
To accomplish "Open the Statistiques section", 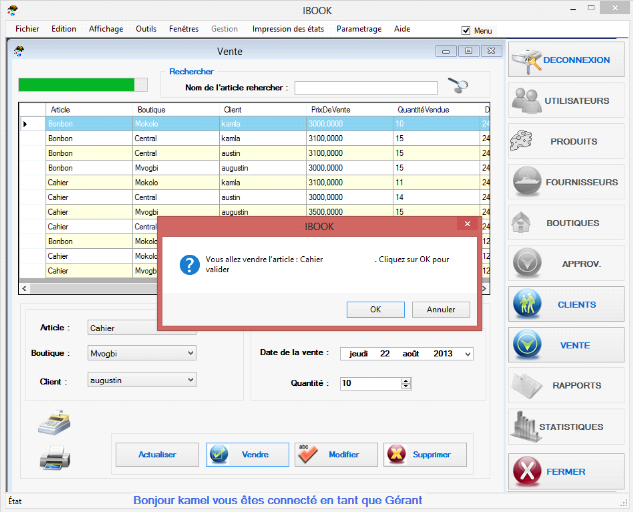I will click(567, 427).
